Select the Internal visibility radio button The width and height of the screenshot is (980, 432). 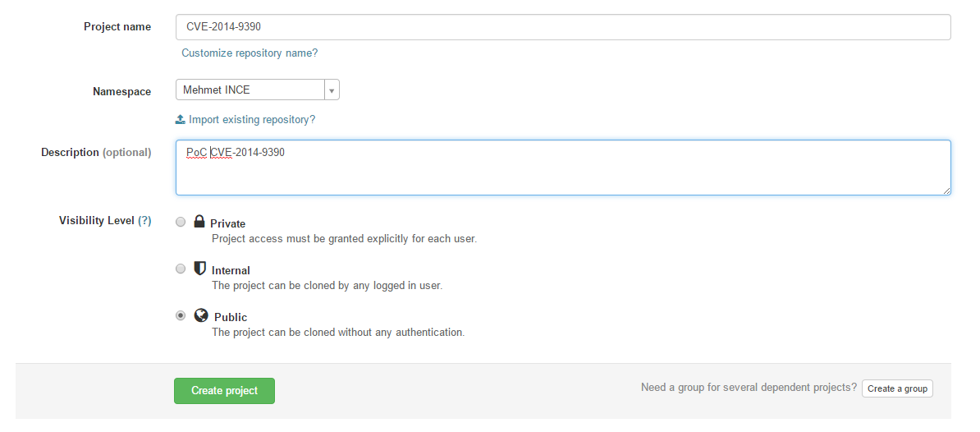[x=181, y=269]
